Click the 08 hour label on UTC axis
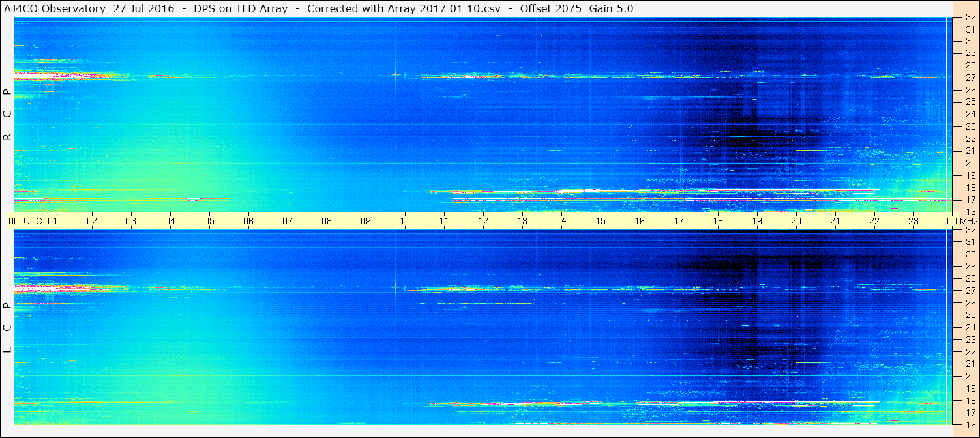The height and width of the screenshot is (438, 980). (x=327, y=222)
